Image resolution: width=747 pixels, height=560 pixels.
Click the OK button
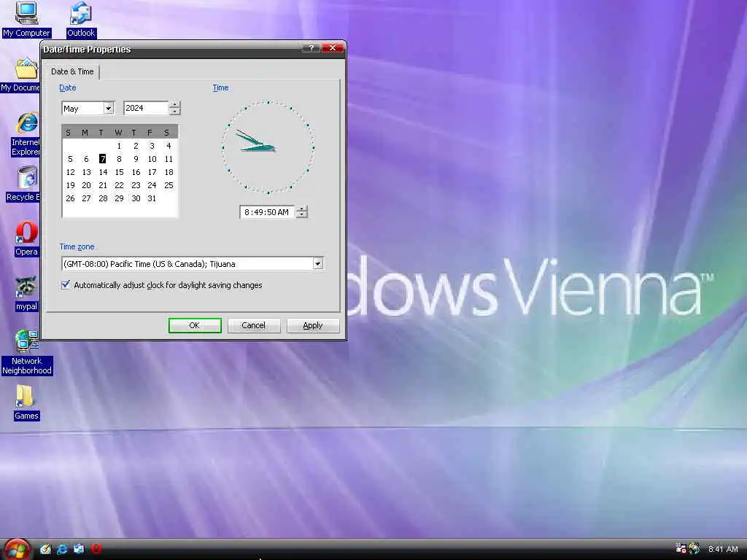pyautogui.click(x=195, y=325)
